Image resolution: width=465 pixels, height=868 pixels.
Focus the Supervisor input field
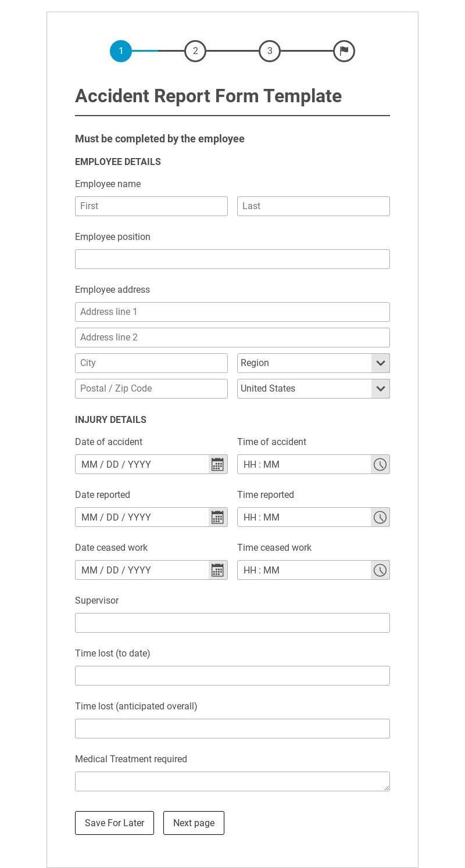(x=233, y=623)
